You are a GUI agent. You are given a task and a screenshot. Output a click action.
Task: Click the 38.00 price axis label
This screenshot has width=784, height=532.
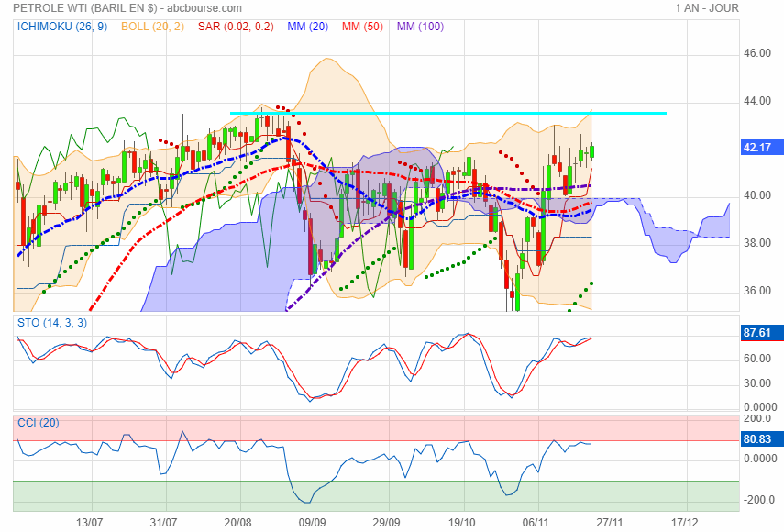point(757,243)
